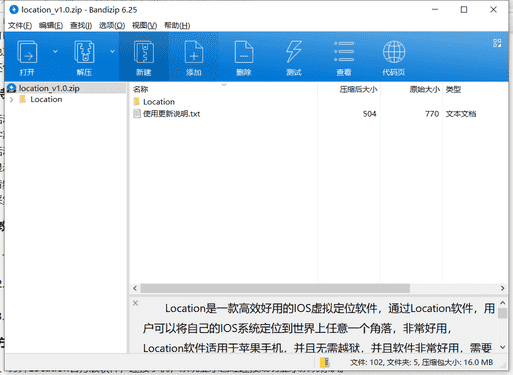Image resolution: width=513 pixels, height=375 pixels.
Task: Click the compressed size value 504
Action: pos(370,114)
